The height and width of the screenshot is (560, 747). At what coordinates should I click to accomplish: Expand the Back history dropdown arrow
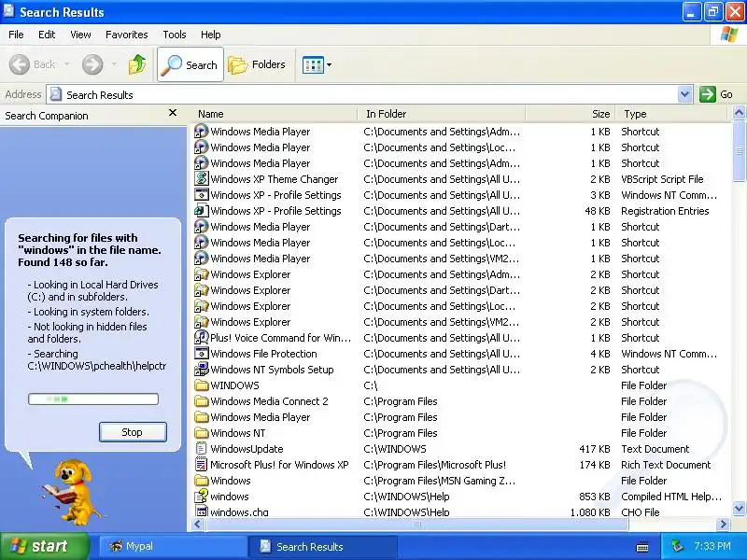coord(66,64)
